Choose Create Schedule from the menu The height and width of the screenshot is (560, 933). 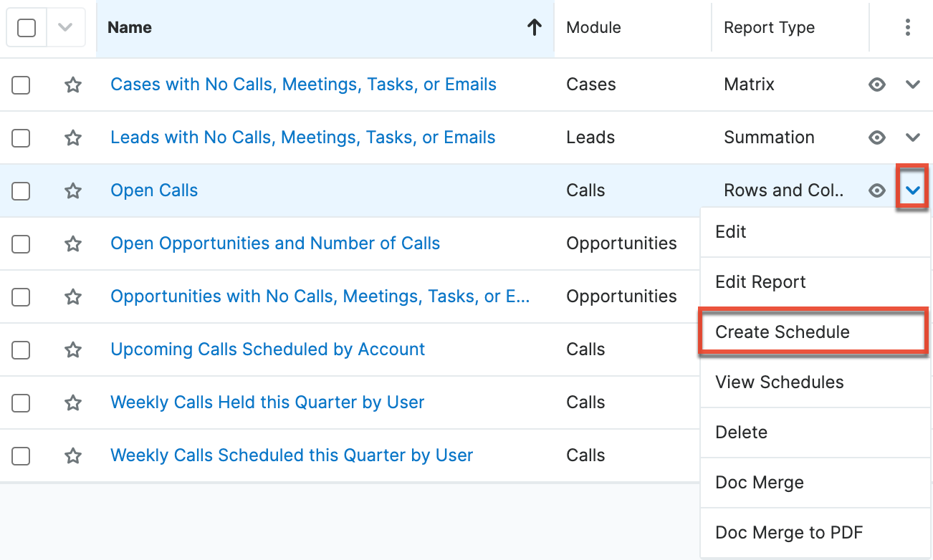pos(782,332)
